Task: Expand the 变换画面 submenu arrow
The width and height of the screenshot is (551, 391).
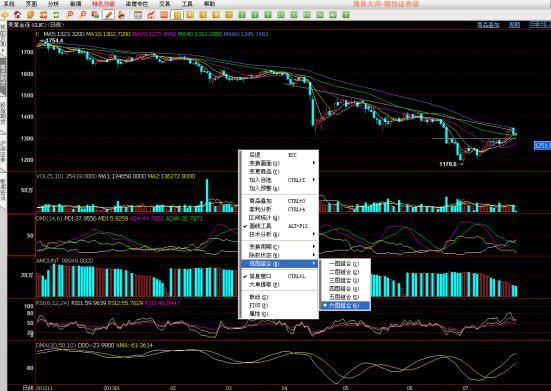Action: (x=313, y=163)
